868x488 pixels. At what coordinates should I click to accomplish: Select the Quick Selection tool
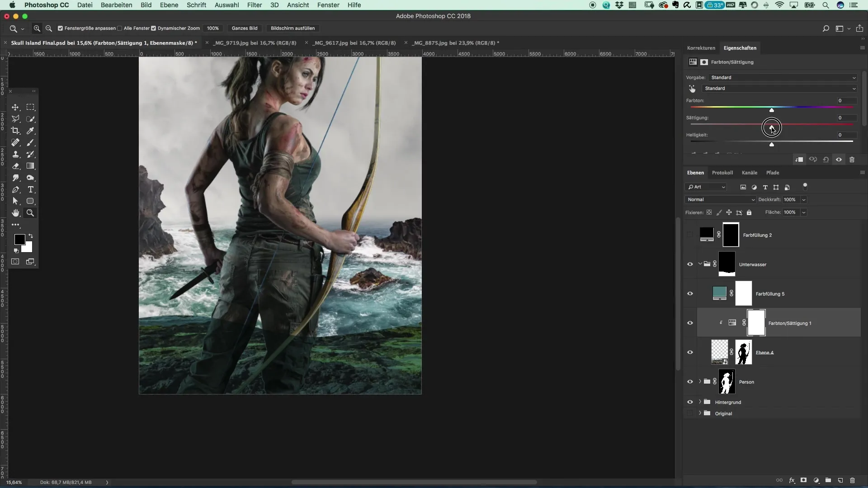(30, 119)
